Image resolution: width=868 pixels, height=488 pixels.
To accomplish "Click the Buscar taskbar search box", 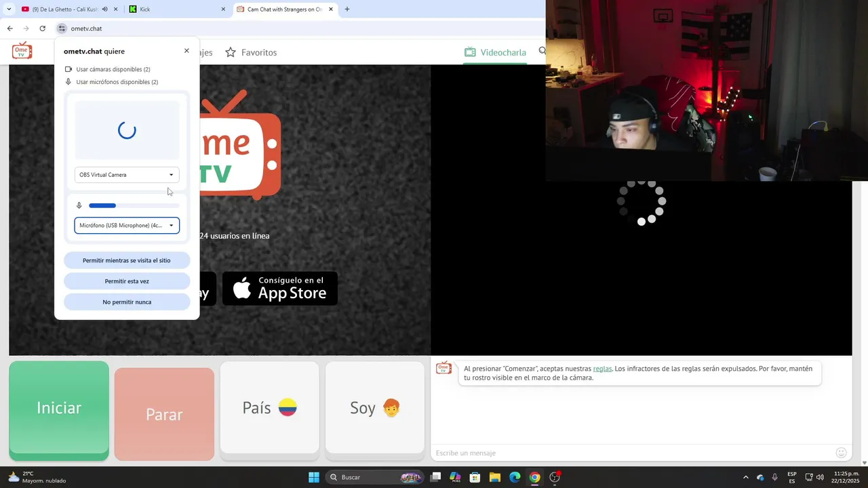I will tap(375, 477).
